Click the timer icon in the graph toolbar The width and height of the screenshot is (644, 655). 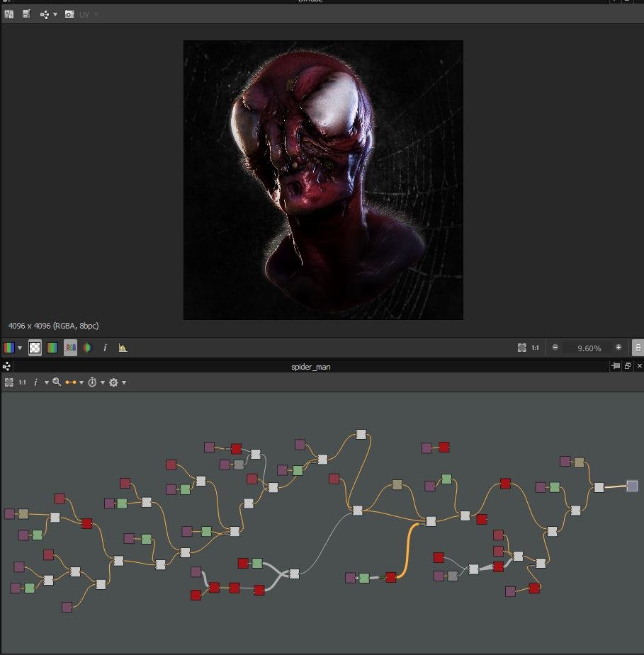(x=93, y=382)
